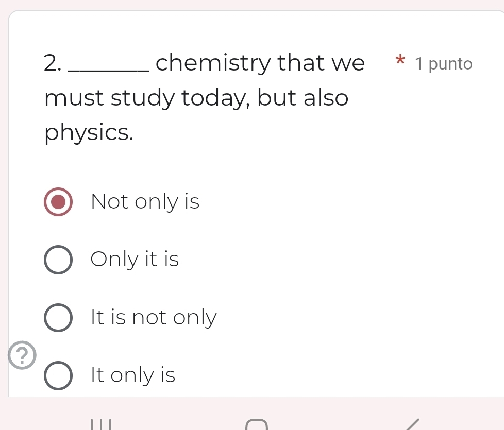This screenshot has width=504, height=430.
Task: Click the word 'physics.' in the question
Action: pyautogui.click(x=89, y=133)
